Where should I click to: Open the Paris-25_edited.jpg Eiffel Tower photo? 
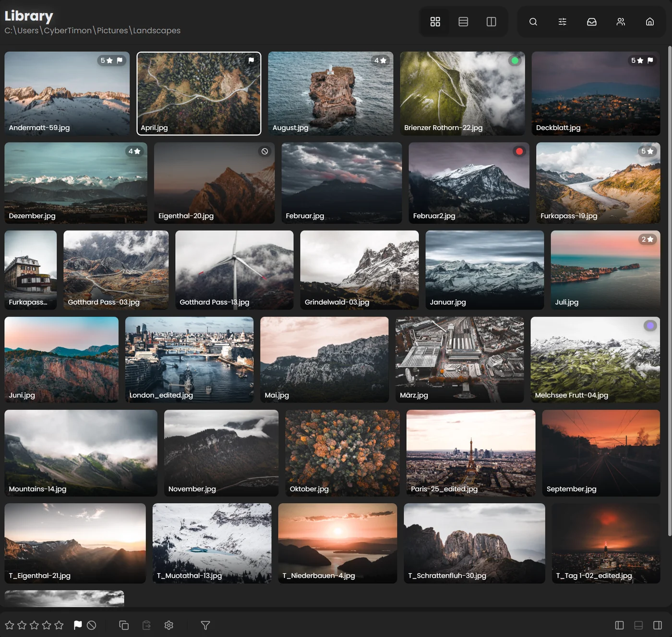pos(471,453)
